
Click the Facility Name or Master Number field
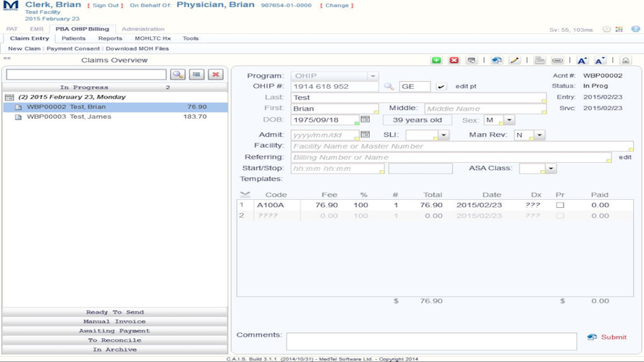[462, 146]
